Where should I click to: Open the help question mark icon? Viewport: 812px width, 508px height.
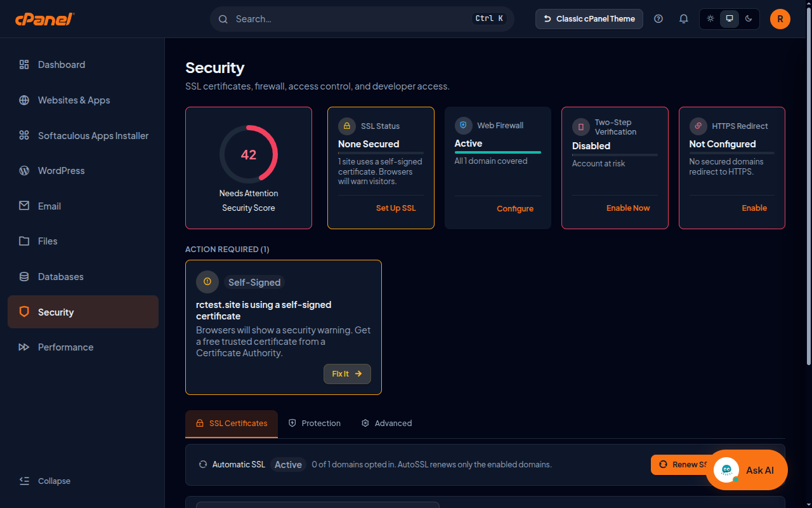click(658, 19)
